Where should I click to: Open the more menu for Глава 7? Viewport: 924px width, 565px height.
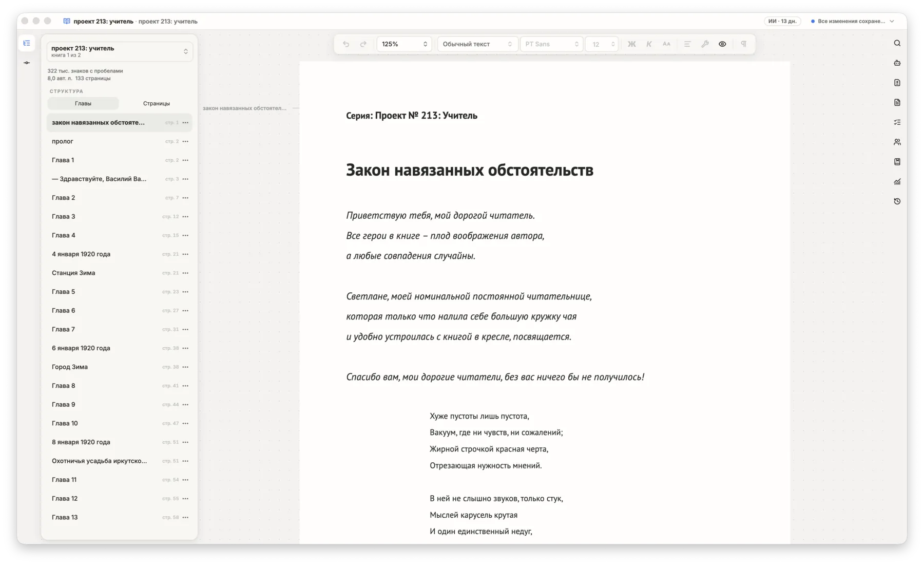(185, 329)
